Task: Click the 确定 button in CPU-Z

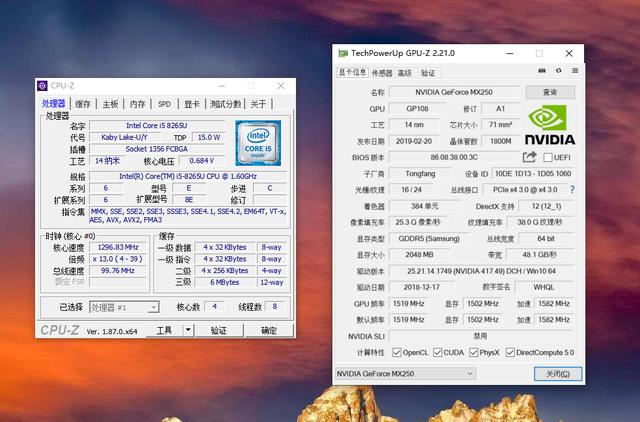Action: click(x=269, y=330)
